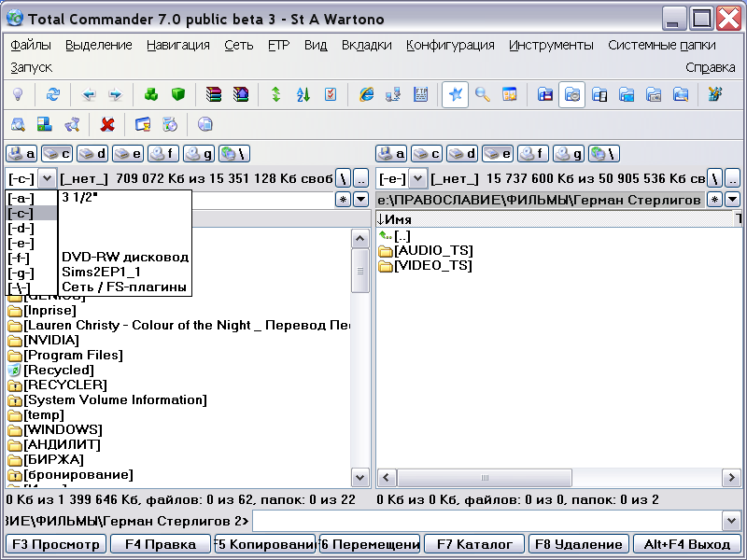The height and width of the screenshot is (560, 747).
Task: Switch left panel to drive e button
Action: (128, 154)
